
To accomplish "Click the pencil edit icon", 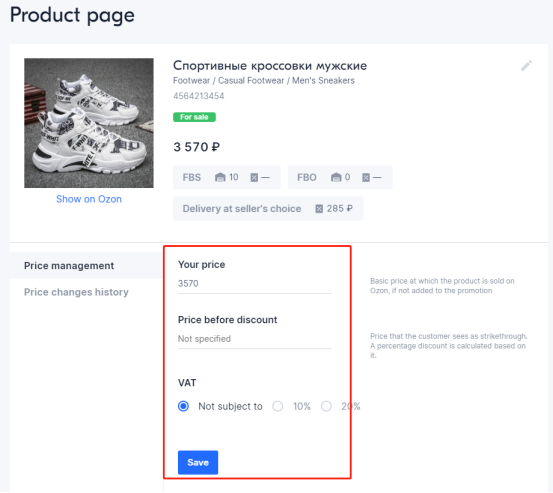I will 526,66.
